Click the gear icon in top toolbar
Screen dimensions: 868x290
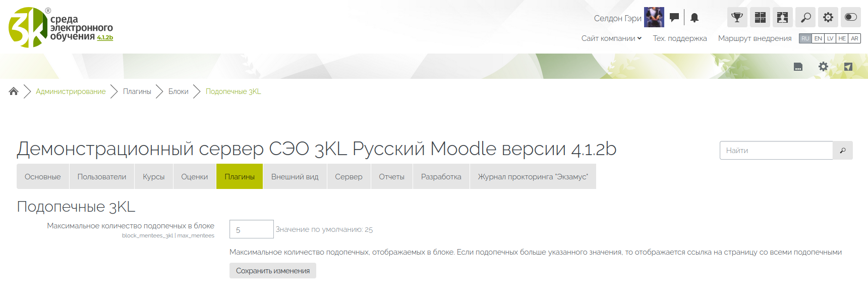pos(828,18)
